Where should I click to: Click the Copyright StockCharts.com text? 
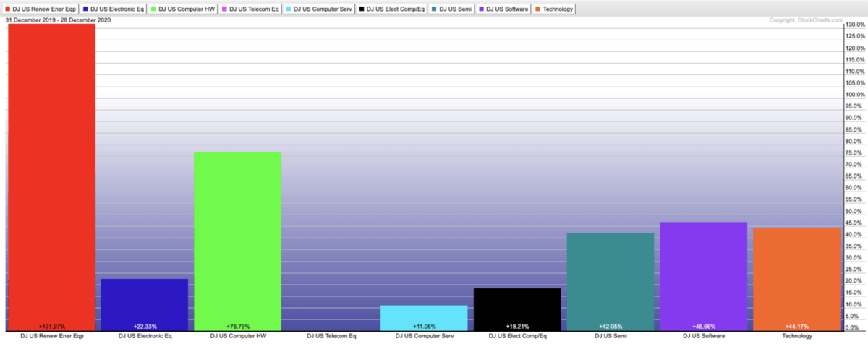point(804,20)
